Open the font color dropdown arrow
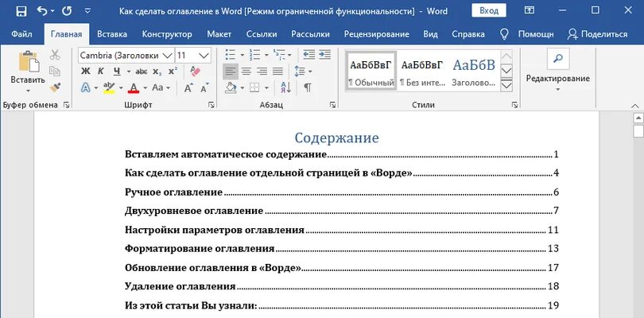644x318 pixels. pos(145,88)
